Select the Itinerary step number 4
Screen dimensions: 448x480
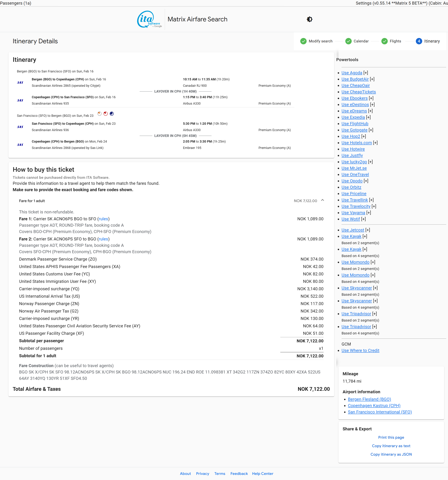coord(419,41)
